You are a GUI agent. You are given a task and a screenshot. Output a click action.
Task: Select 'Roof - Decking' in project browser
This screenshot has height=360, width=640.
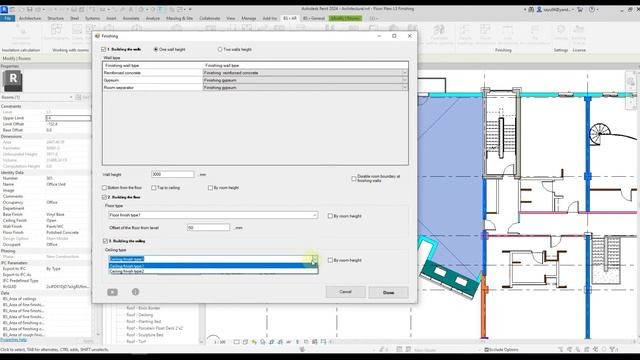coord(140,315)
